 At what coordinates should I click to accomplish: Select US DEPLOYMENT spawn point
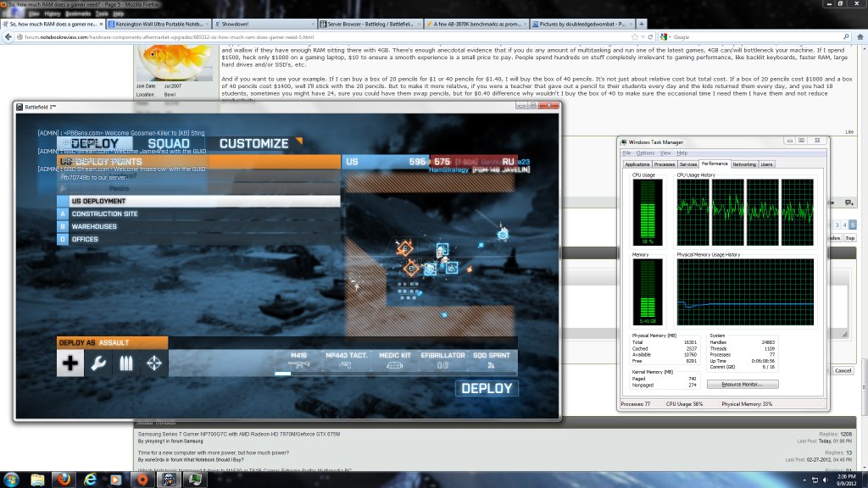pyautogui.click(x=198, y=201)
